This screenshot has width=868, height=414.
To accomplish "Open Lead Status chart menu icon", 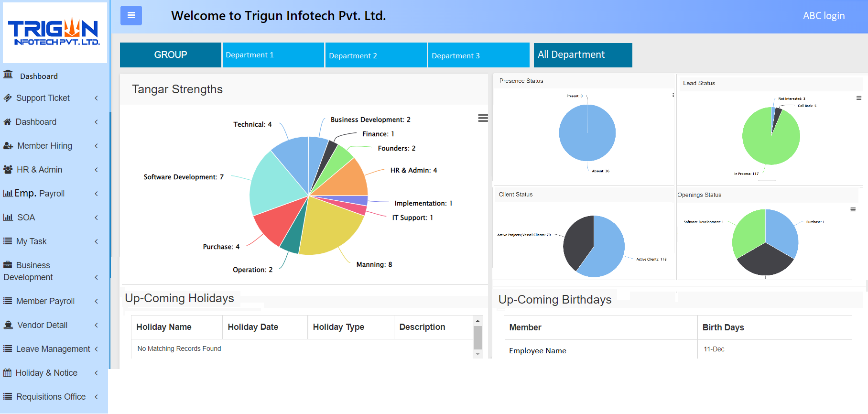I will click(x=858, y=98).
